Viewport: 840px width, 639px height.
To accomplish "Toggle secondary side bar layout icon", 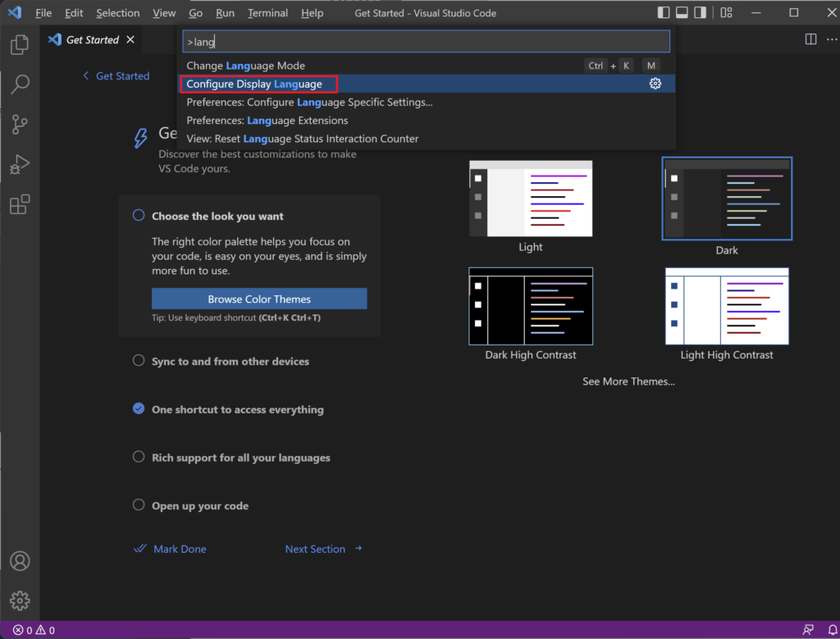I will [700, 12].
